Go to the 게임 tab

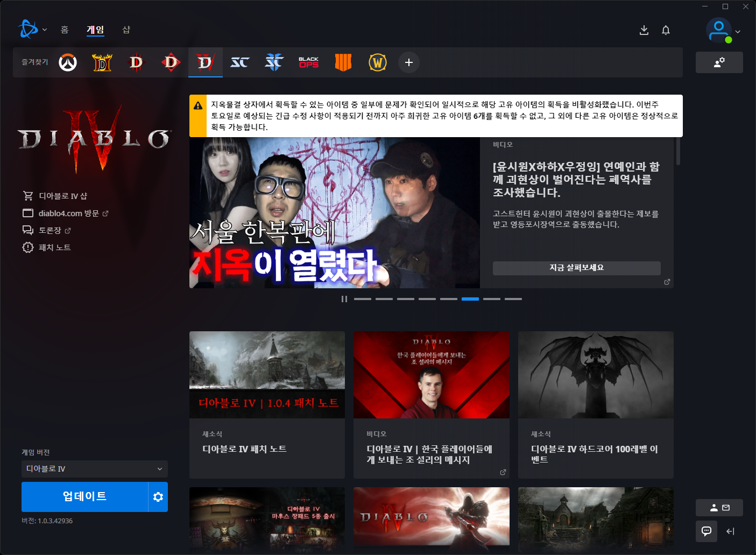(x=95, y=30)
